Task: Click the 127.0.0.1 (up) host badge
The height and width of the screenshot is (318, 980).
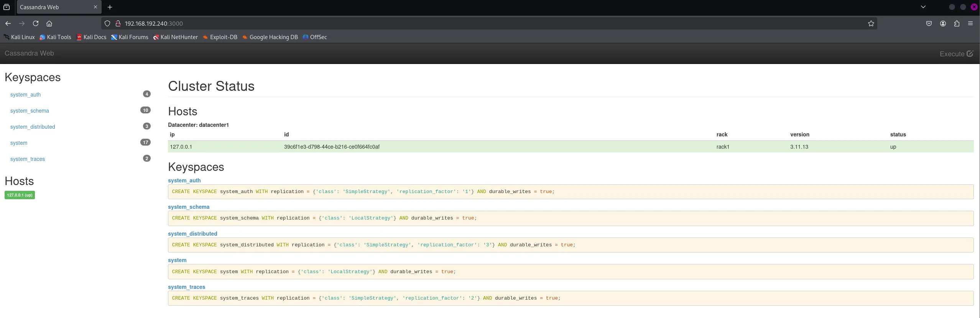Action: (x=20, y=195)
